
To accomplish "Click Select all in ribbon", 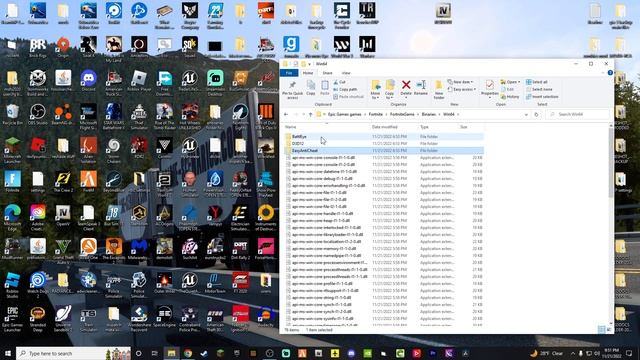I will (x=537, y=82).
